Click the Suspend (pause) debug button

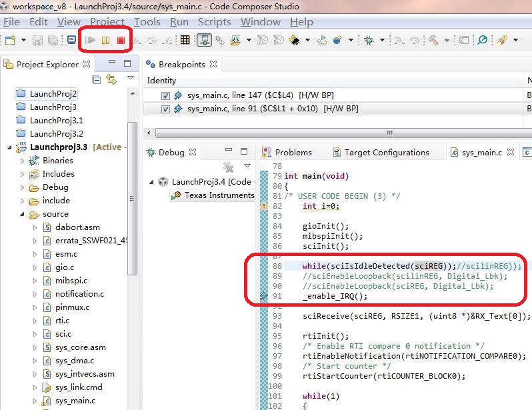point(105,41)
